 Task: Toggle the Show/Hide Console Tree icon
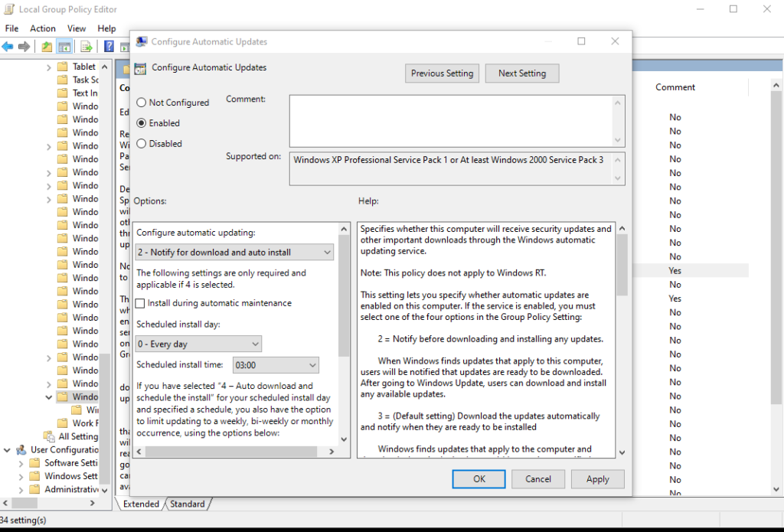[64, 47]
